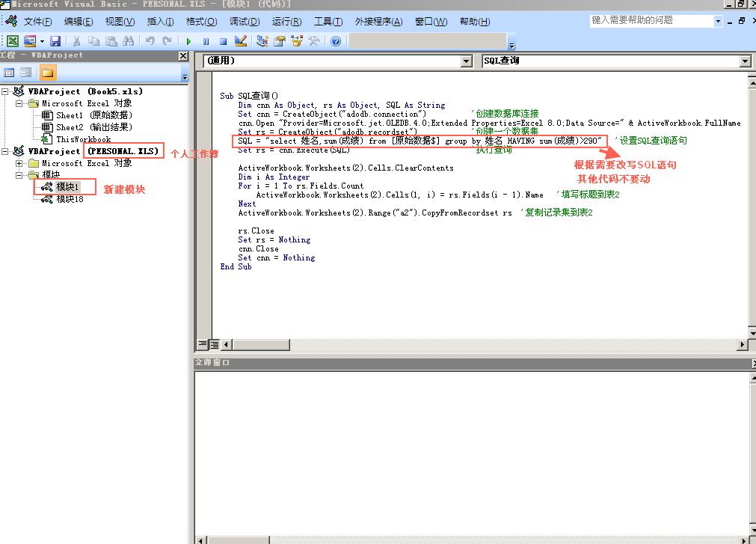Open the Object Browser icon

point(297,41)
